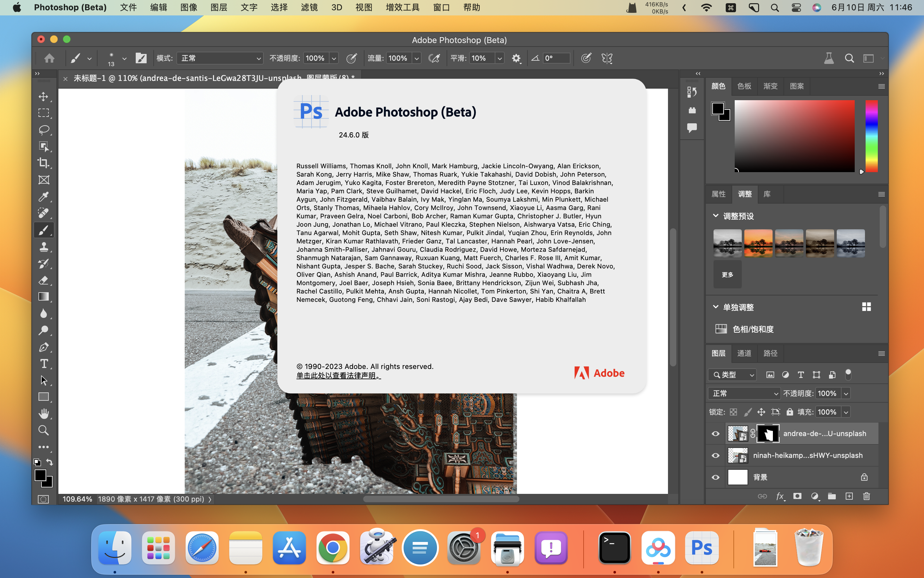Toggle lock all padlock icon
924x578 pixels.
pyautogui.click(x=790, y=412)
